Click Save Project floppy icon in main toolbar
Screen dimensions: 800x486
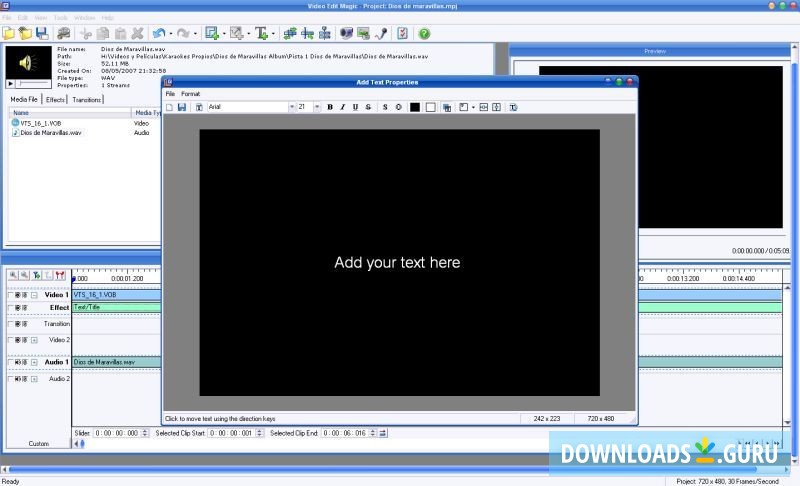coord(42,34)
